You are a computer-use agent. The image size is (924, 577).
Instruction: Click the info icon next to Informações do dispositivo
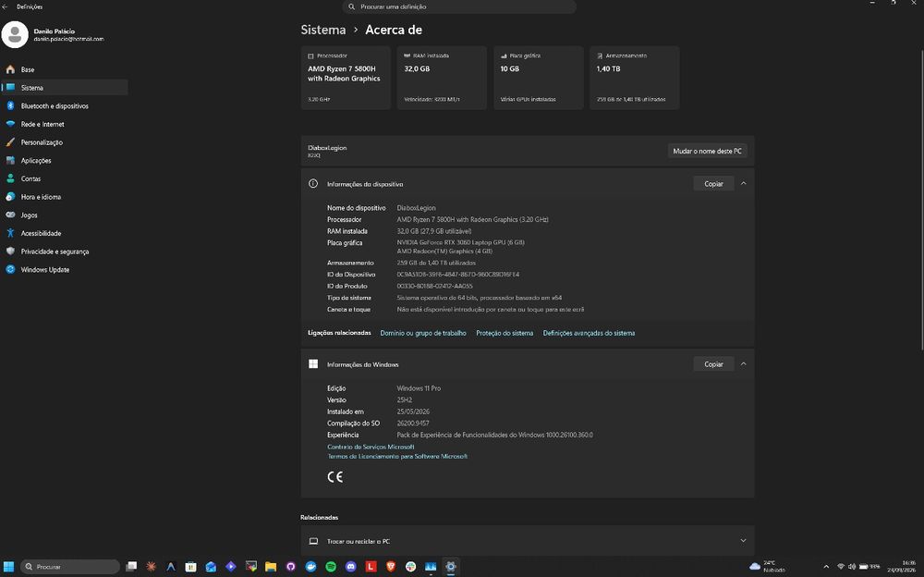(313, 183)
